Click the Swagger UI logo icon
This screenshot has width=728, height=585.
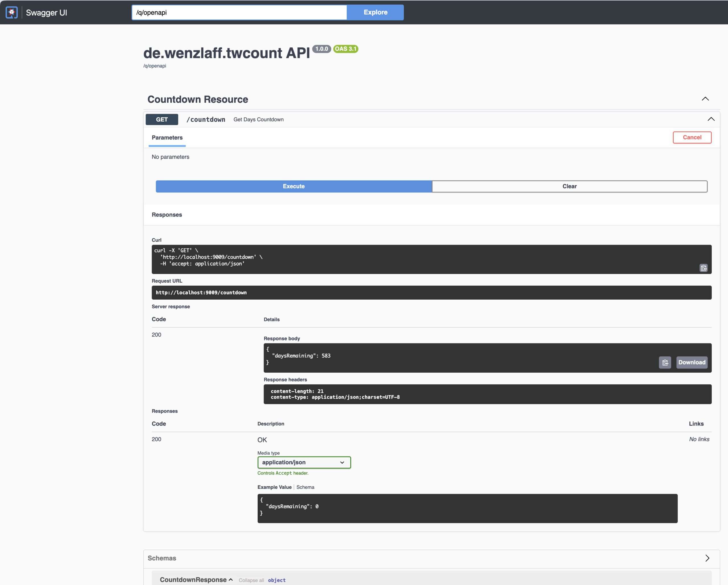pos(11,13)
